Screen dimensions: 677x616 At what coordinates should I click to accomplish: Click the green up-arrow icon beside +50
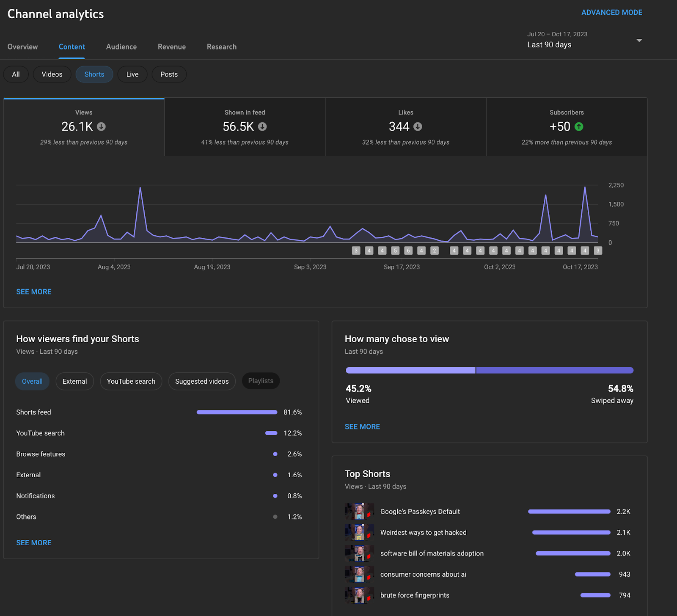(x=579, y=126)
